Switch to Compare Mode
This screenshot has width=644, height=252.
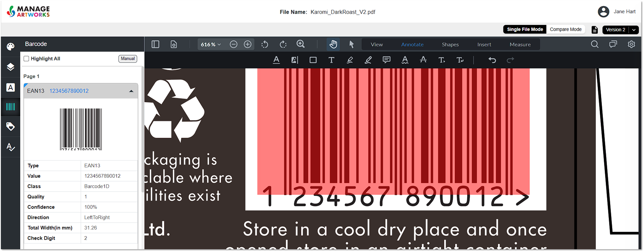[x=566, y=30]
